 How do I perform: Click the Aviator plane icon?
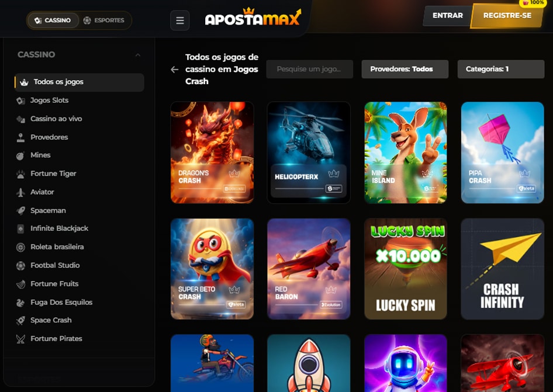[x=21, y=192]
